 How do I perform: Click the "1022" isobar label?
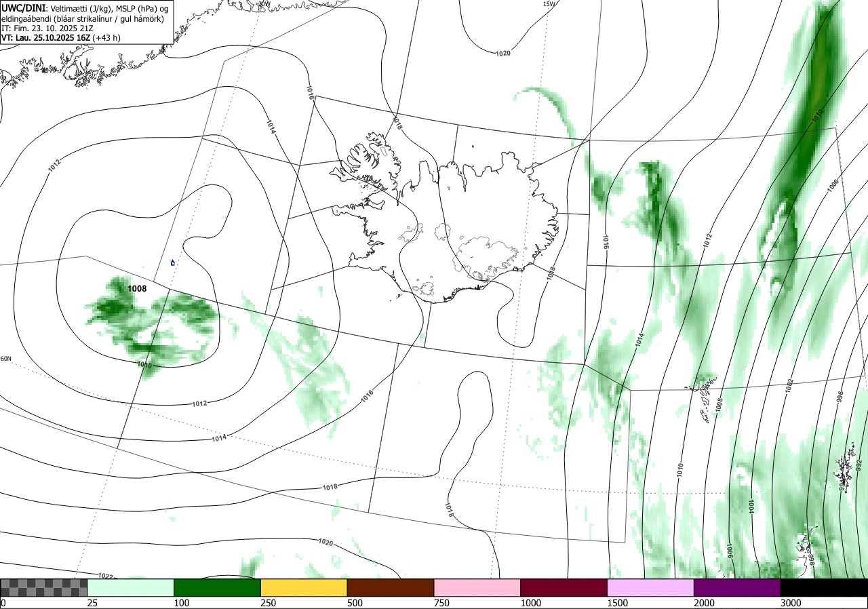coord(106,576)
